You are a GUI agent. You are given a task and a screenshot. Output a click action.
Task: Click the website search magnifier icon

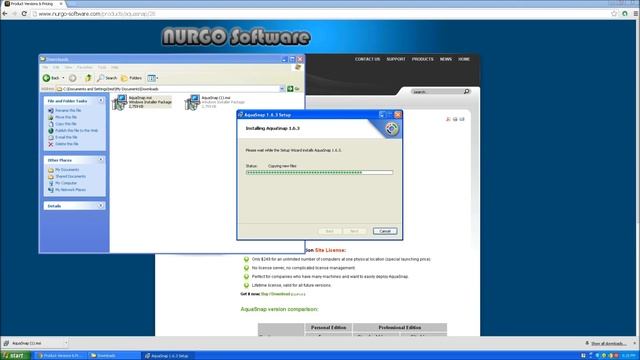(x=467, y=91)
